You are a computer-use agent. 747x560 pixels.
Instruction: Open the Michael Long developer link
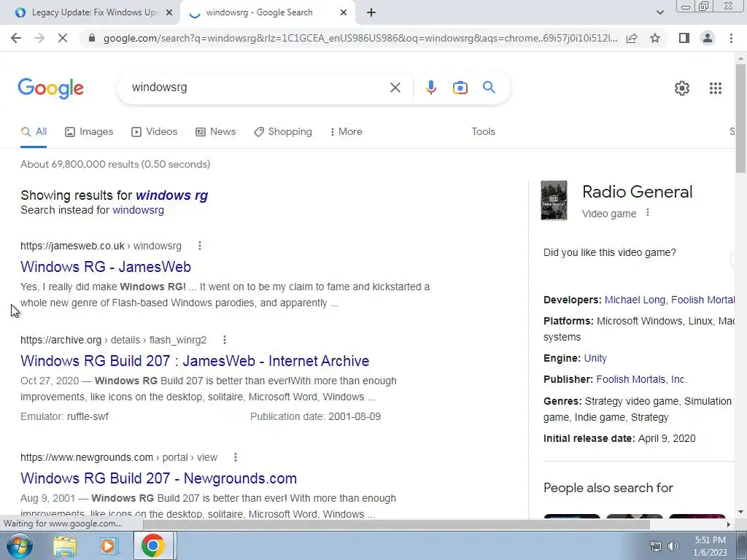point(635,300)
